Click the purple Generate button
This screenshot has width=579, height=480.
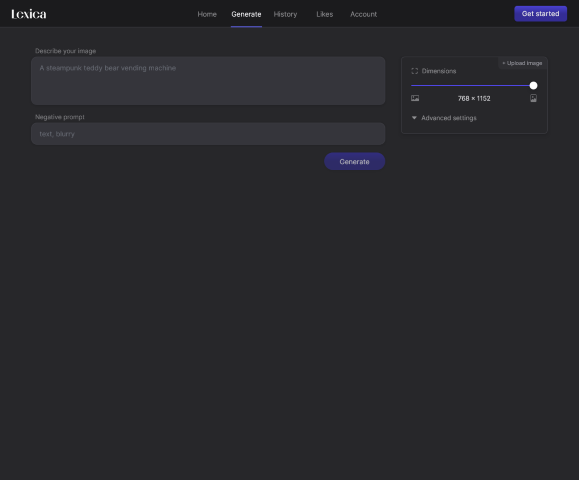[x=354, y=161]
